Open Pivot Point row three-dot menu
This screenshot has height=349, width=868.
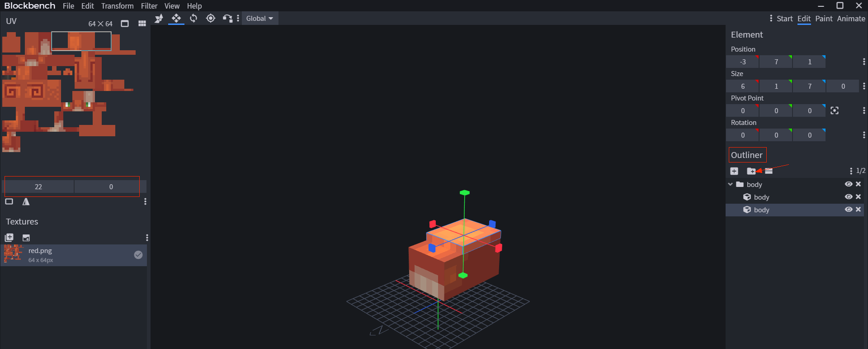coord(864,110)
